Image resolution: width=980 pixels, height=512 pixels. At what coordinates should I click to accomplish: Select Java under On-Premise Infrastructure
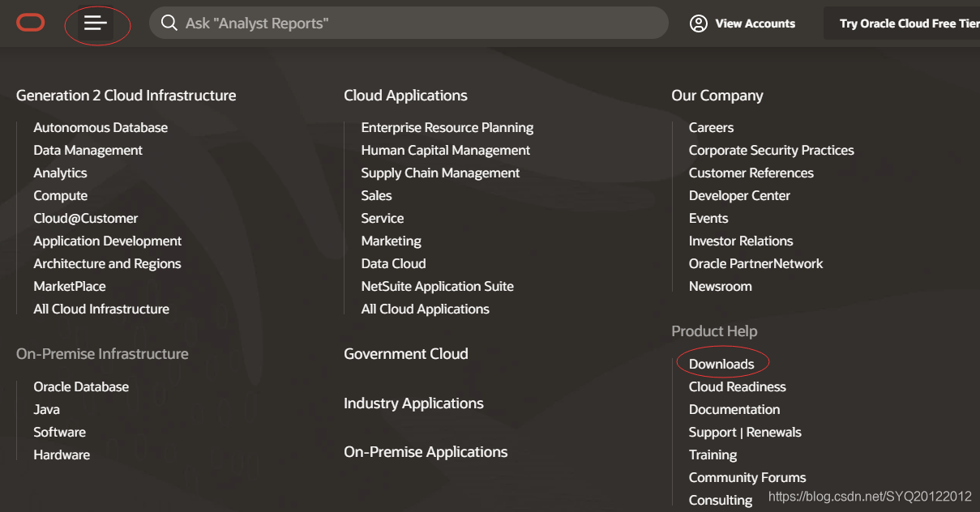point(47,409)
